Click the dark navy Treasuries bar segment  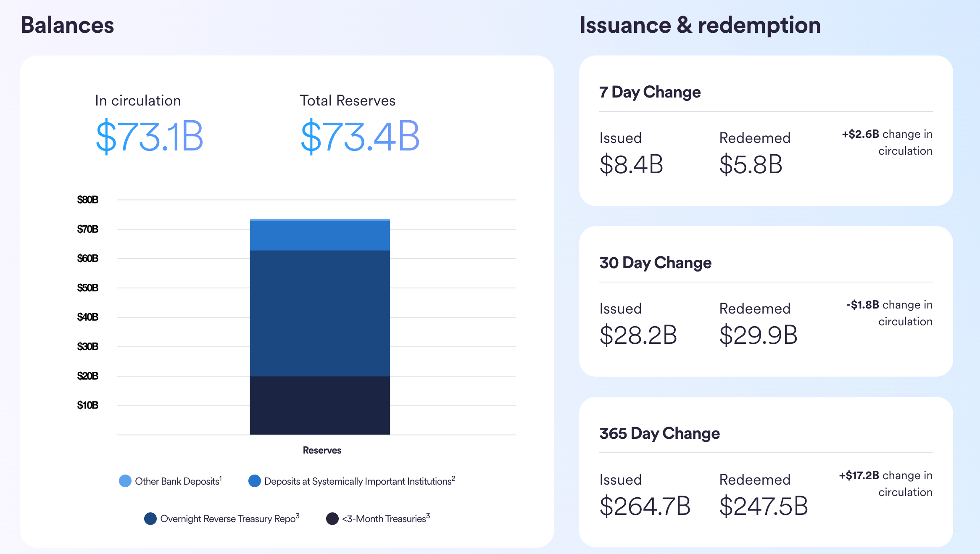(320, 405)
